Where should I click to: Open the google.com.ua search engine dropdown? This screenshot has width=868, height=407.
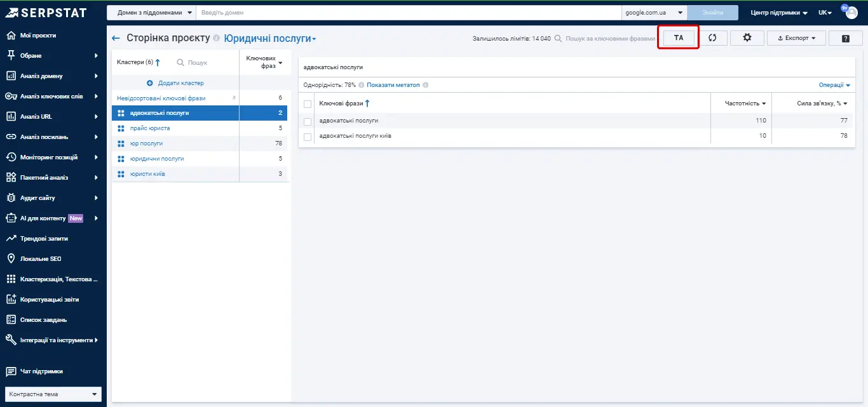tap(654, 13)
